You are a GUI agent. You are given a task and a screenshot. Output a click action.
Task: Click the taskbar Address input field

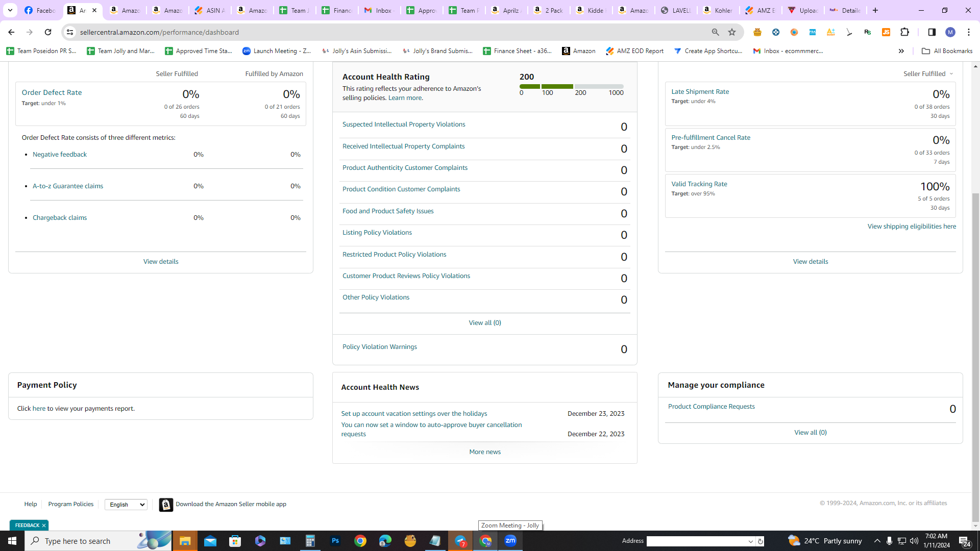coord(696,541)
